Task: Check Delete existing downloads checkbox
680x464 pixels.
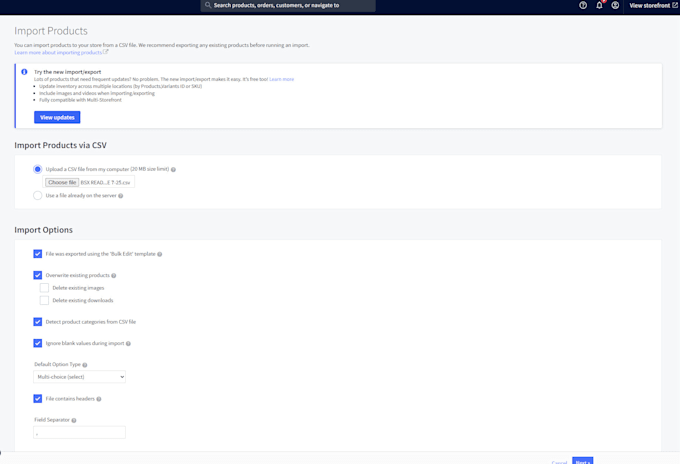Action: [x=44, y=301]
